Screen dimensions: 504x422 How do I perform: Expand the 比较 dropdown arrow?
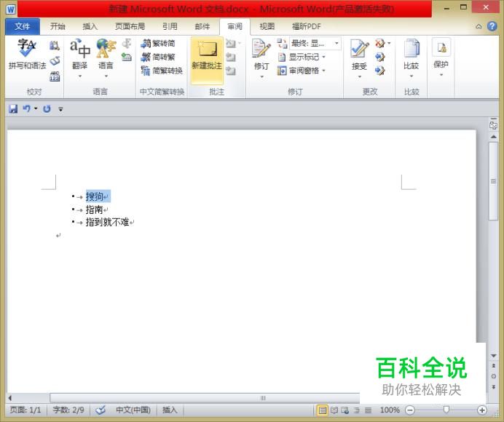coord(412,76)
